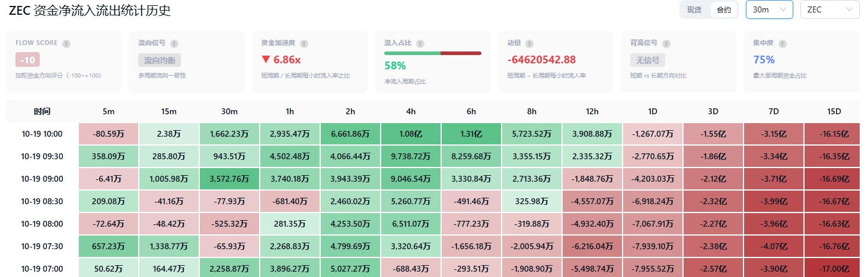The width and height of the screenshot is (868, 277).
Task: Click the -64620542.88 momentum value
Action: click(541, 60)
